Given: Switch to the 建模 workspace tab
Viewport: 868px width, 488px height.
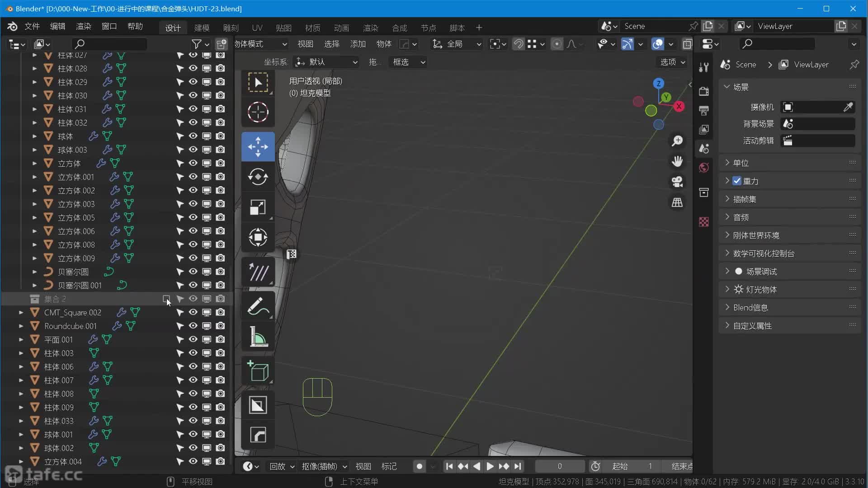Looking at the screenshot, I should point(202,28).
